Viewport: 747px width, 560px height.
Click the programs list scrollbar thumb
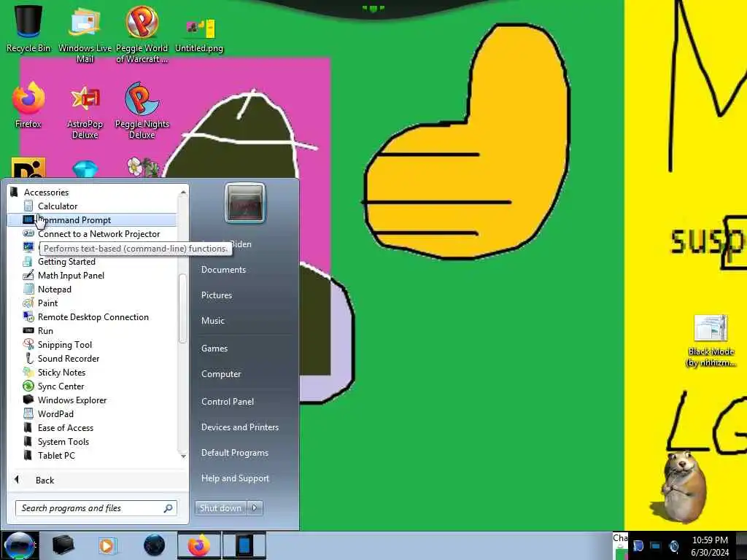click(x=182, y=308)
